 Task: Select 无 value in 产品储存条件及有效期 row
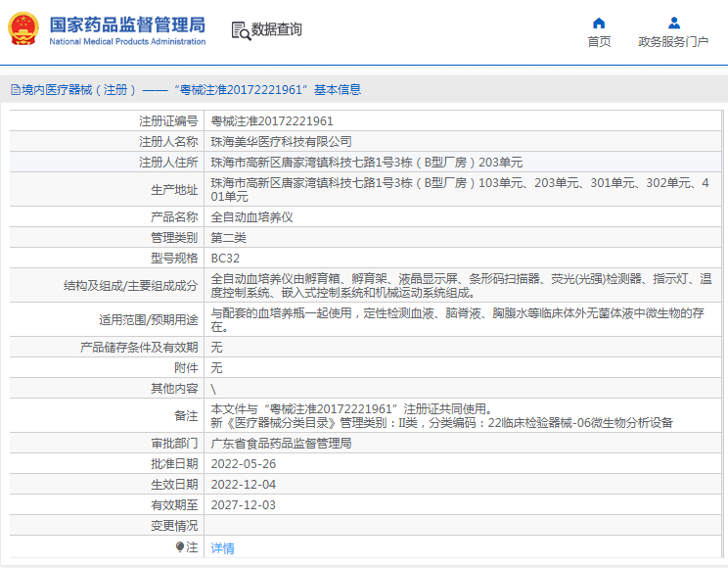[216, 348]
